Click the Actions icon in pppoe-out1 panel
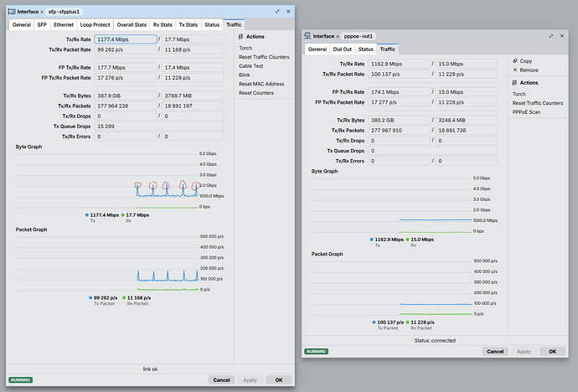578x392 pixels. tap(514, 83)
